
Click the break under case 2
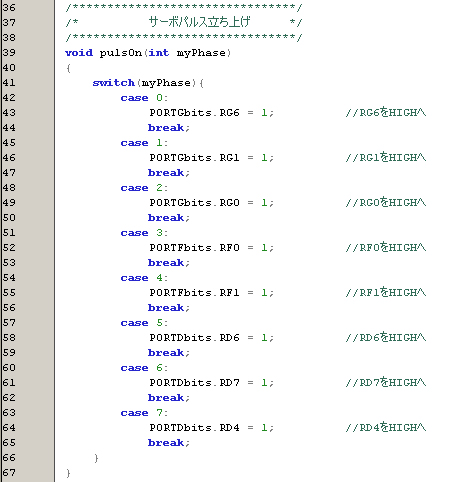(x=169, y=218)
